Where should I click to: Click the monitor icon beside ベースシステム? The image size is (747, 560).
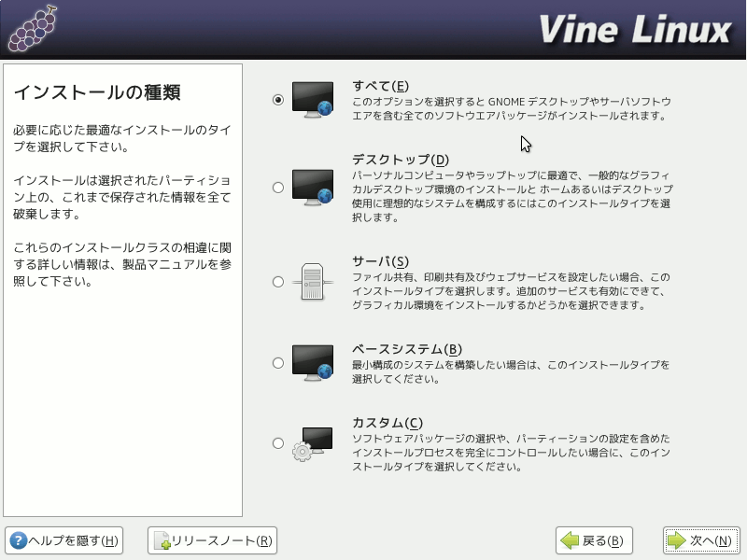[313, 363]
